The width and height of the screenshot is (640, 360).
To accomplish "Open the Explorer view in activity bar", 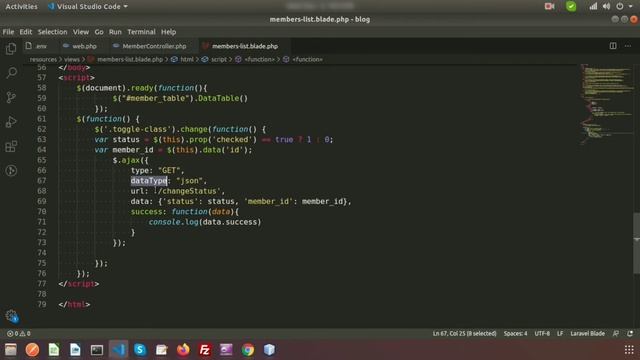I will click(x=11, y=49).
